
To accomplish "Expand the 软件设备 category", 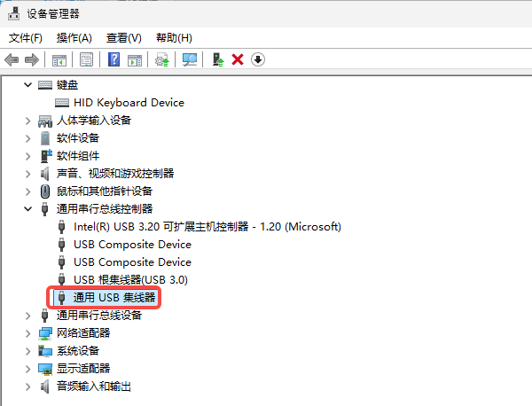I will point(27,138).
